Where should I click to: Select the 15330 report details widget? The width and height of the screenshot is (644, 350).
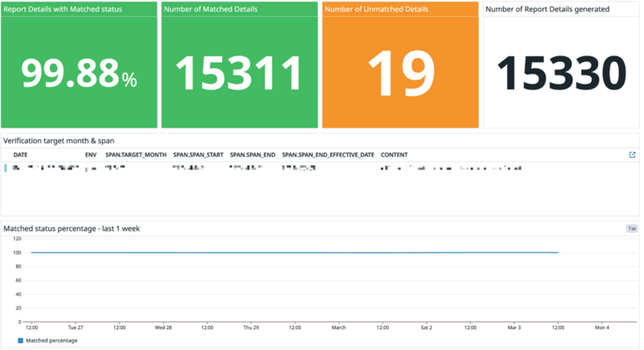pyautogui.click(x=561, y=65)
